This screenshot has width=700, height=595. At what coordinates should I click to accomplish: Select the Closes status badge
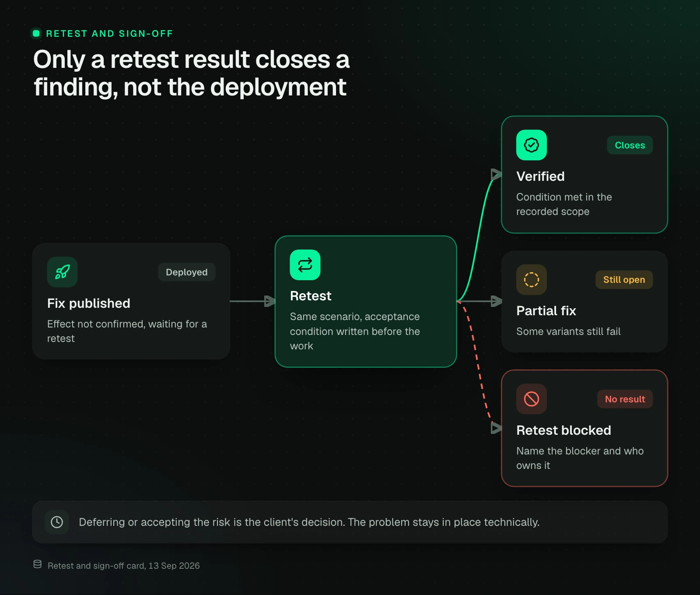pyautogui.click(x=630, y=145)
